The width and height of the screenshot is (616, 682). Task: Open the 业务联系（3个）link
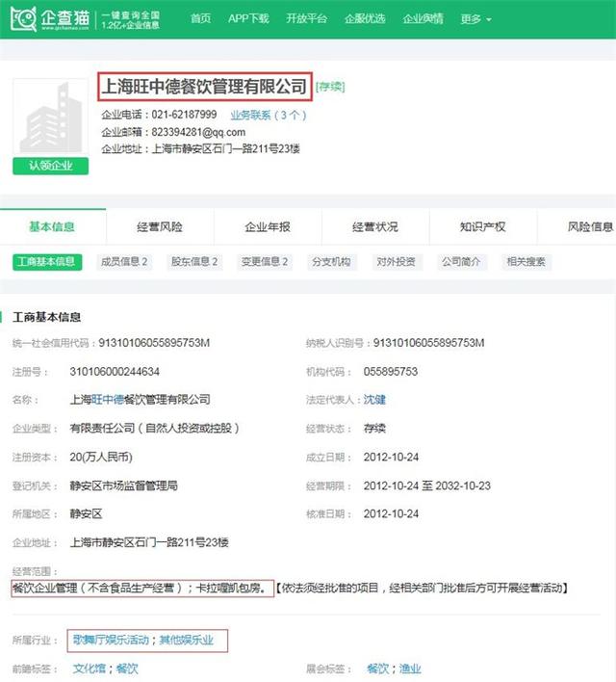(x=269, y=116)
